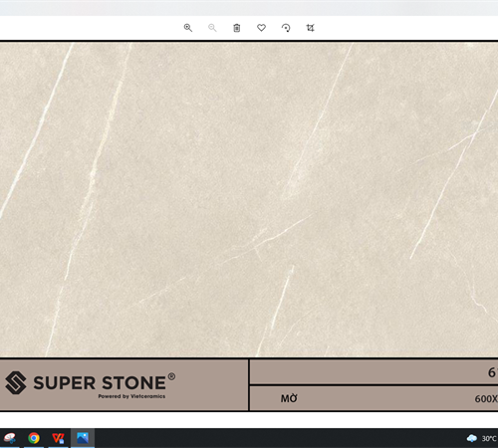
Task: Open the first pinned taskbar application
Action: pos(10,438)
